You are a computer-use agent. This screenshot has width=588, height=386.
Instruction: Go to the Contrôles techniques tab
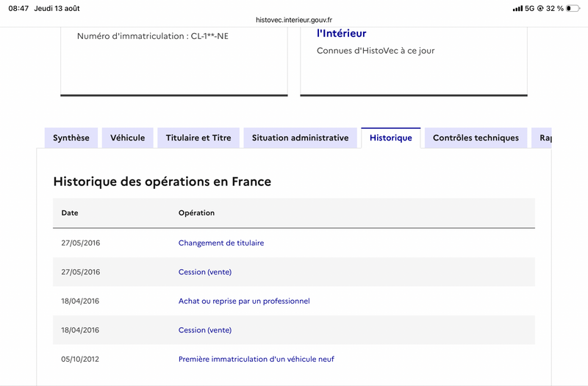tap(476, 137)
